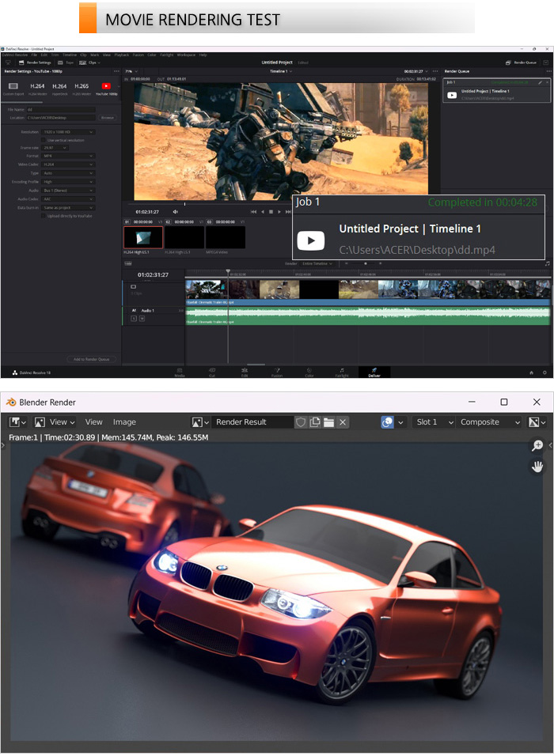Mute the Audio 1 track

(x=142, y=318)
